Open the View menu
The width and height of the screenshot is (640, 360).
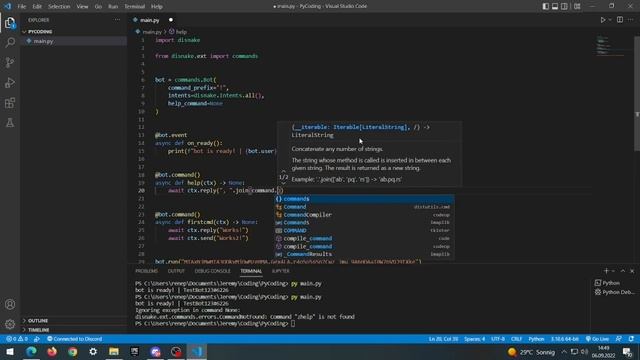tap(82, 7)
